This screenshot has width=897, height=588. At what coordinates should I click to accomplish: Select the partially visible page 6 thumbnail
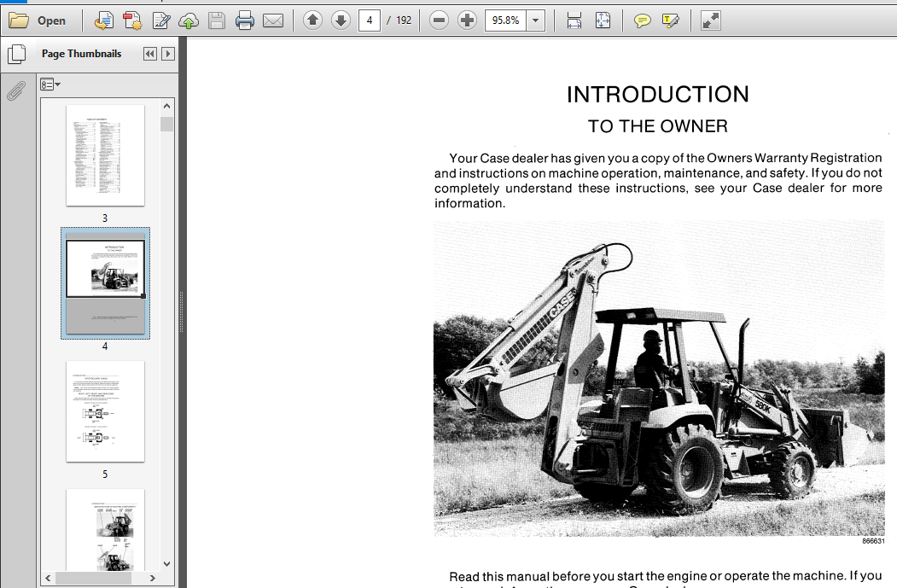[x=105, y=530]
